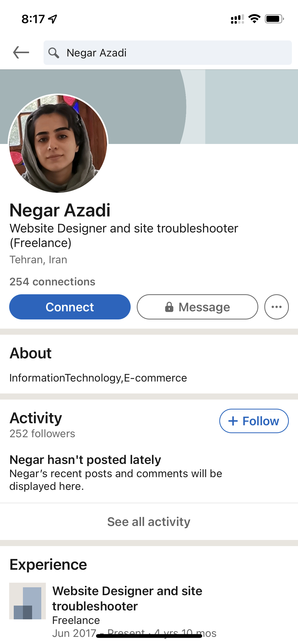
Task: View Negar Azadi's profile photo
Action: [58, 143]
